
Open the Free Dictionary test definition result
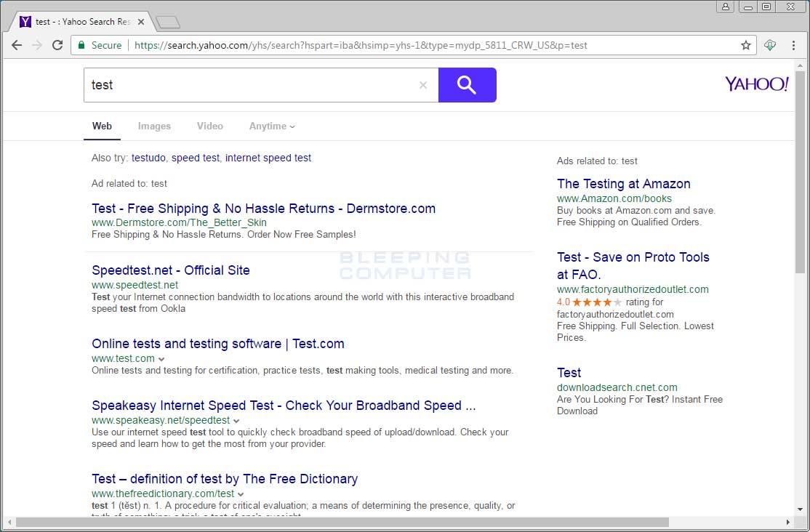coord(225,479)
